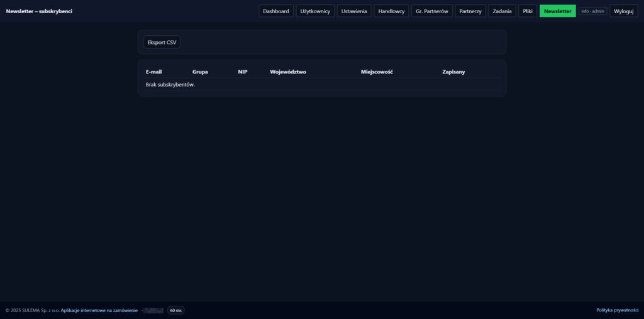Go to the Pliki section

coord(528,11)
